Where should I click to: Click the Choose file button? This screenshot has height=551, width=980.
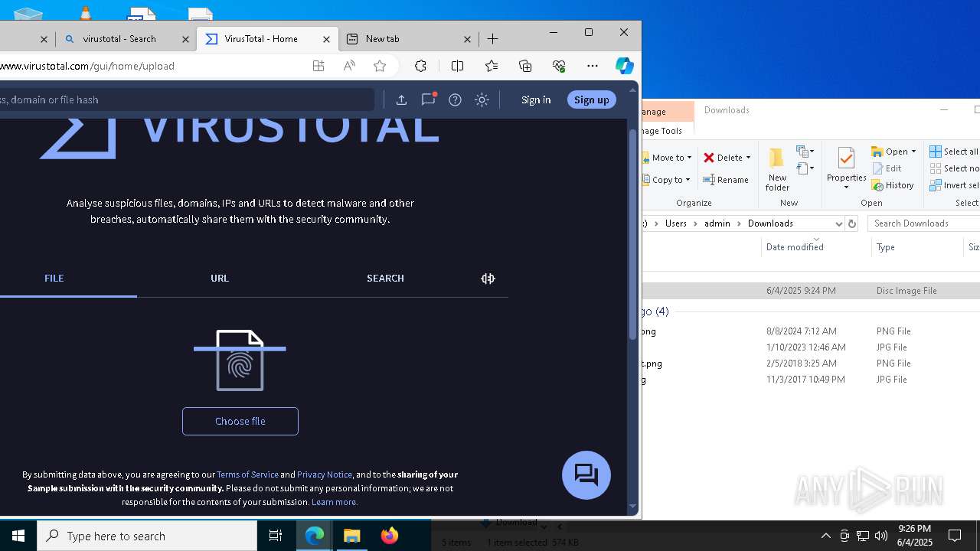click(x=240, y=421)
